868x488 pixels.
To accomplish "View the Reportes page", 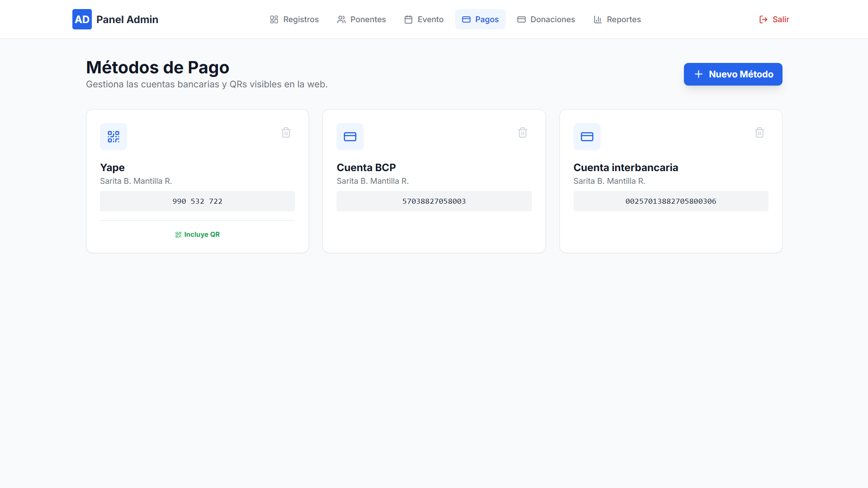I will tap(617, 19).
